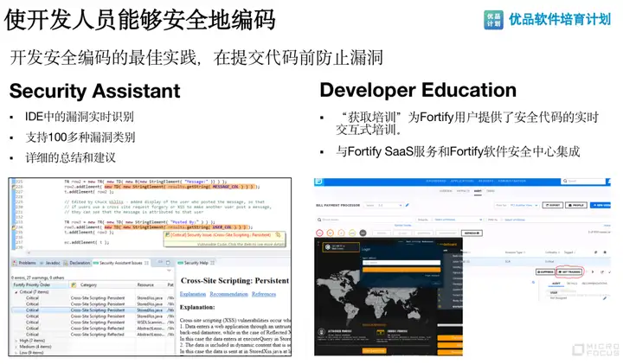Go to next issue arrow

pos(593,271)
